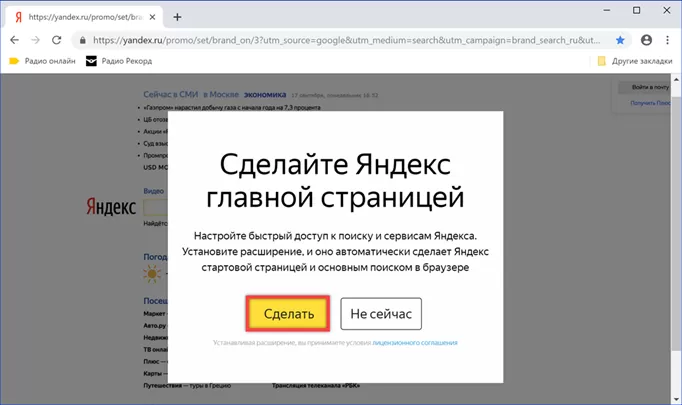Open the Другие закладки folder
The image size is (682, 405).
635,61
